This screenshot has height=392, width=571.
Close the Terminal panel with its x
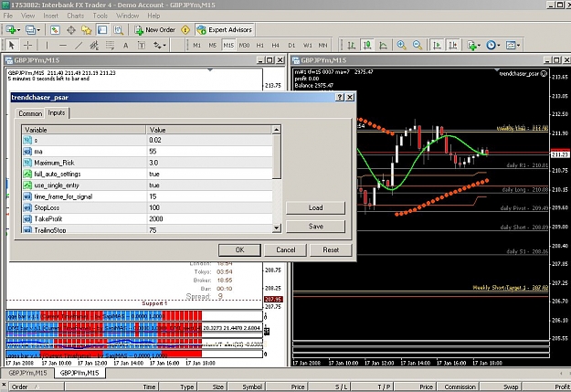4,385
